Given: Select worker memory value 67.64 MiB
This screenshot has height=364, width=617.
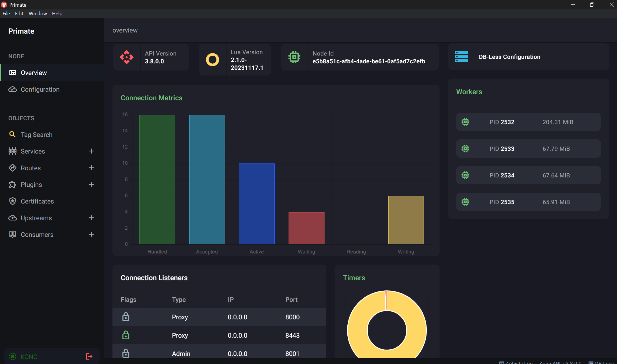Looking at the screenshot, I should [x=556, y=175].
